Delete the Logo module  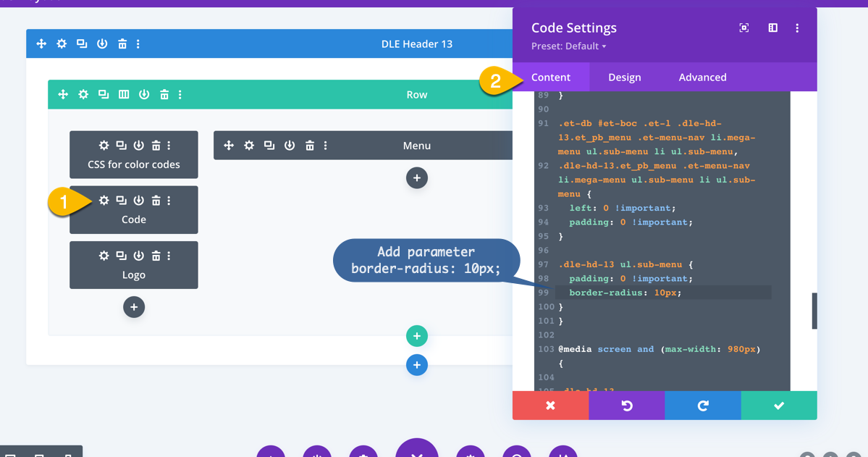tap(156, 256)
